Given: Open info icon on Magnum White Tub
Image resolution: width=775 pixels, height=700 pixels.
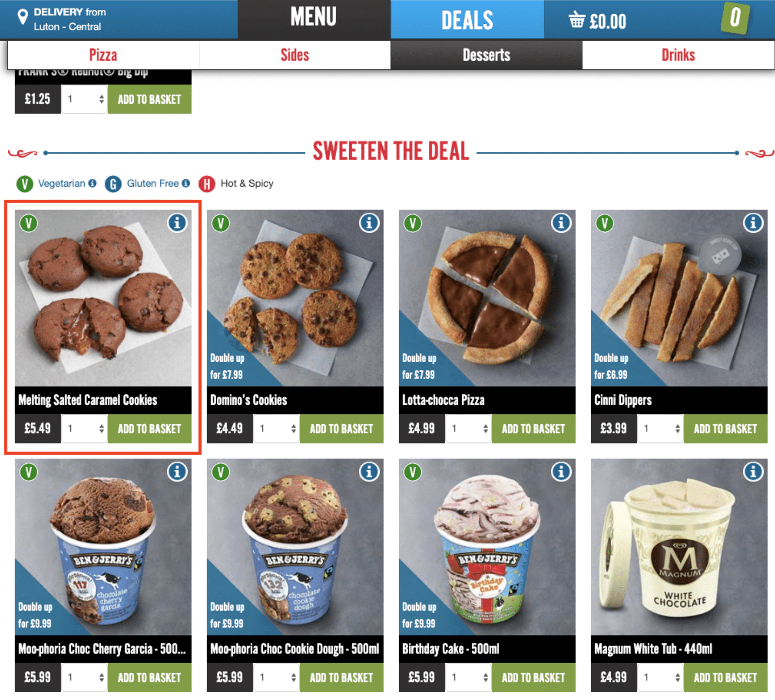Looking at the screenshot, I should tap(753, 472).
